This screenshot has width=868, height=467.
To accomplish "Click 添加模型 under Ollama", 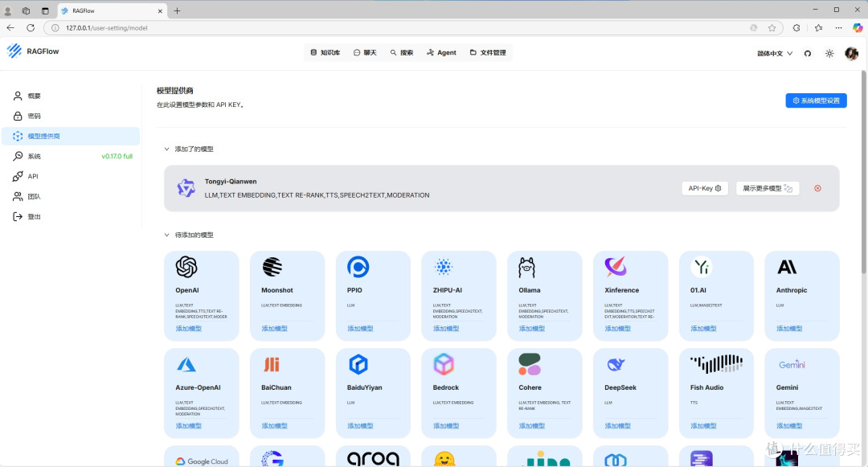I will (x=532, y=329).
